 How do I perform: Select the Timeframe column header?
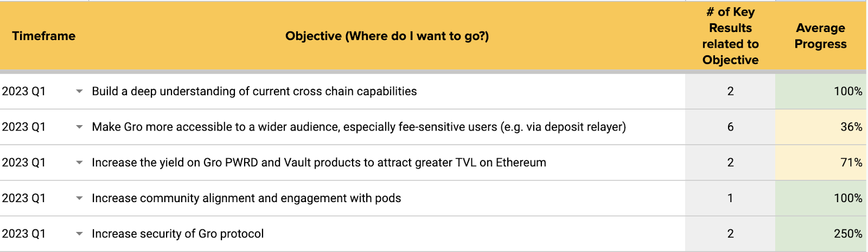(44, 36)
